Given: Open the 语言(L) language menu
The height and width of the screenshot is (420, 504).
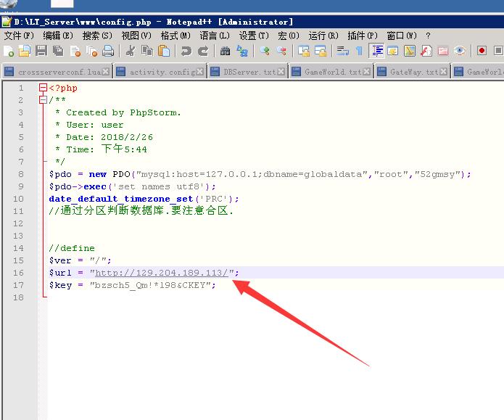Looking at the screenshot, I should 215,35.
